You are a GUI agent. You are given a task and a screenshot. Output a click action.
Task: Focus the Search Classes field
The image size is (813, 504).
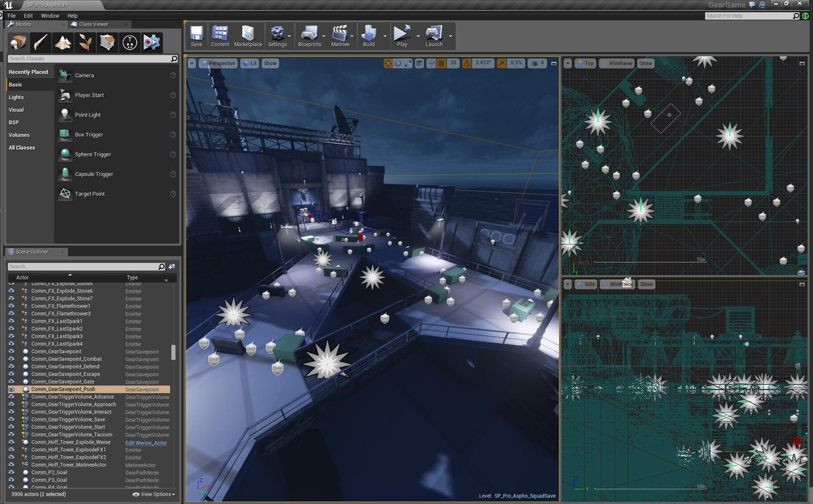(93, 59)
